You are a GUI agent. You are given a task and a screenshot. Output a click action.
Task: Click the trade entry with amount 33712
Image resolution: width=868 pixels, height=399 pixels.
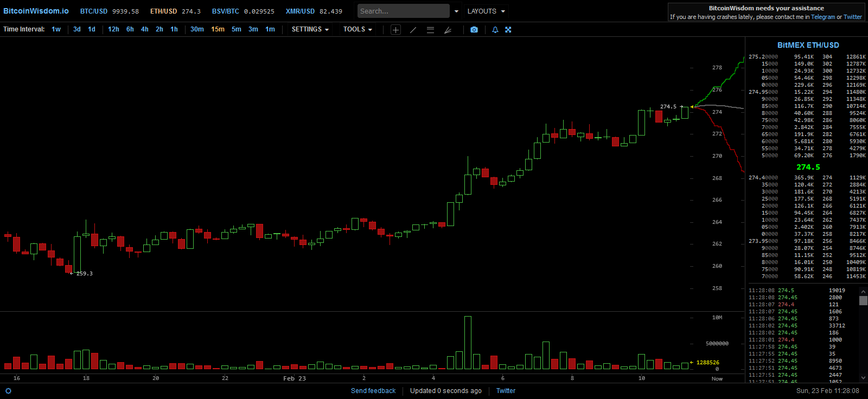pyautogui.click(x=797, y=326)
